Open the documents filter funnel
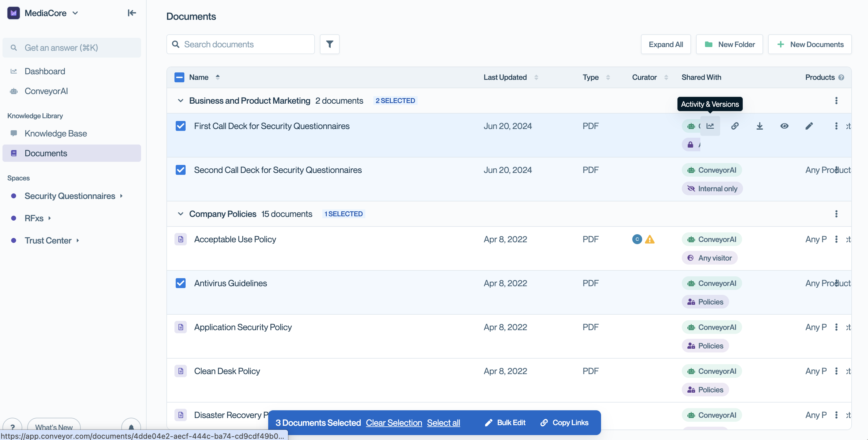Viewport: 868px width, 440px height. [329, 44]
